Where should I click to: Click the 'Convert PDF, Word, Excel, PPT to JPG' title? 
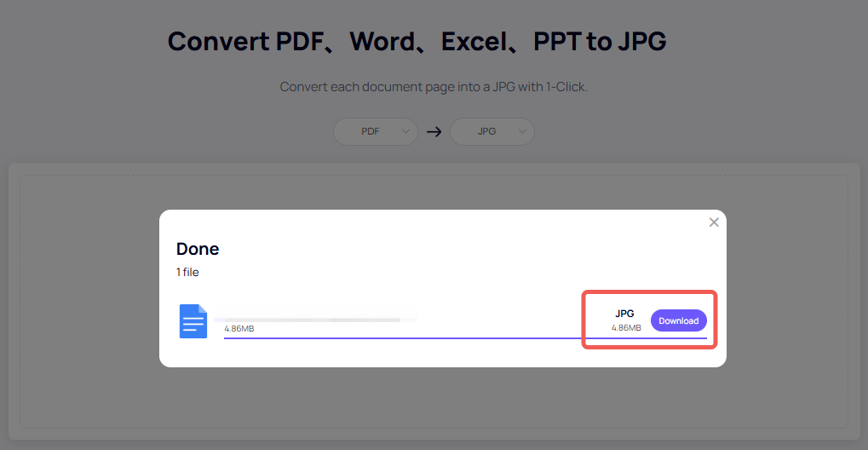(x=417, y=42)
